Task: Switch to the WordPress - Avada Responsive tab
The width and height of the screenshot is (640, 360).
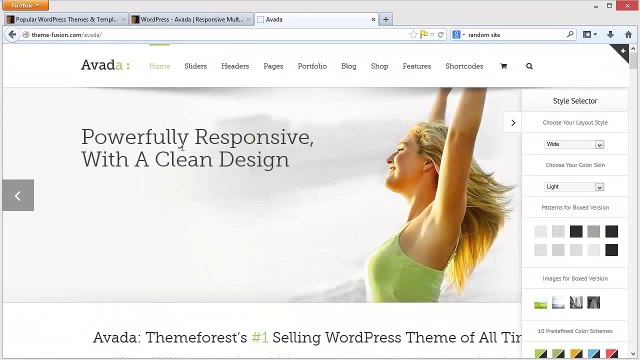Action: (x=191, y=19)
